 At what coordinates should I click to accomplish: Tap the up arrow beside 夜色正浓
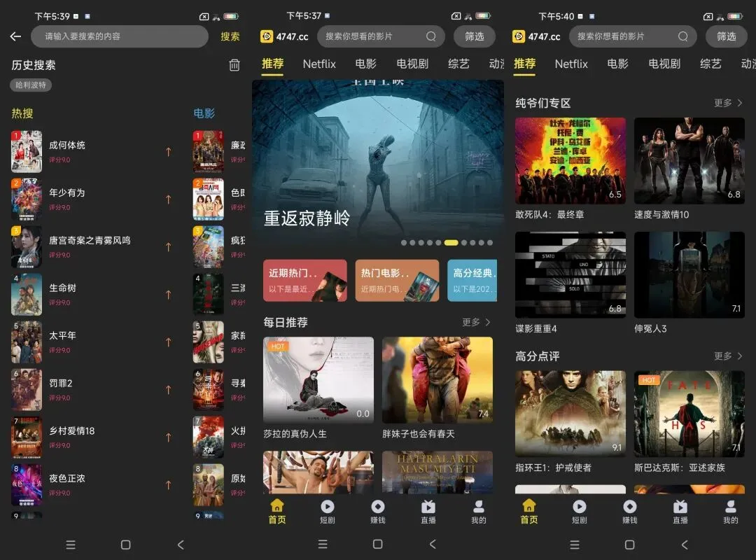click(x=168, y=485)
